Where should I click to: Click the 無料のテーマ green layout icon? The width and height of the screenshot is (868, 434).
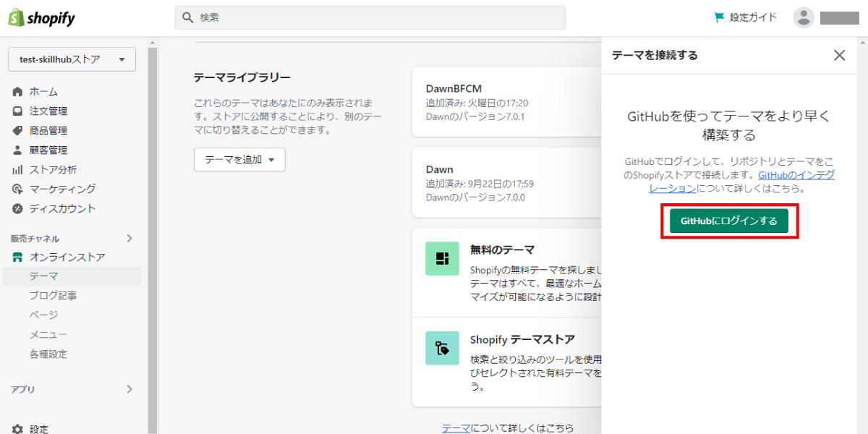(x=442, y=258)
